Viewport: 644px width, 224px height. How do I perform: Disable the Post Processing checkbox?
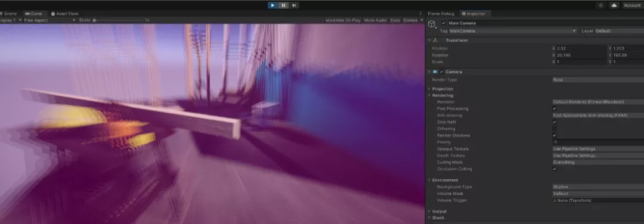[x=555, y=108]
